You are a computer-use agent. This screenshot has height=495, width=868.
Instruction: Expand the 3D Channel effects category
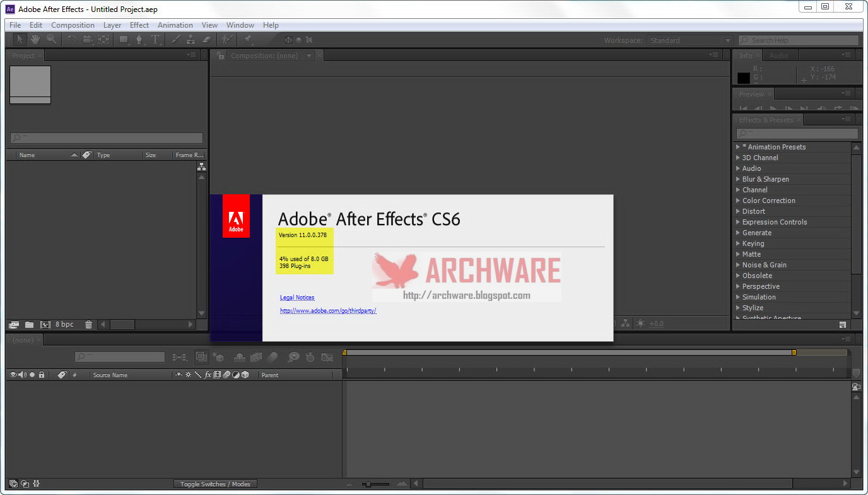point(738,158)
